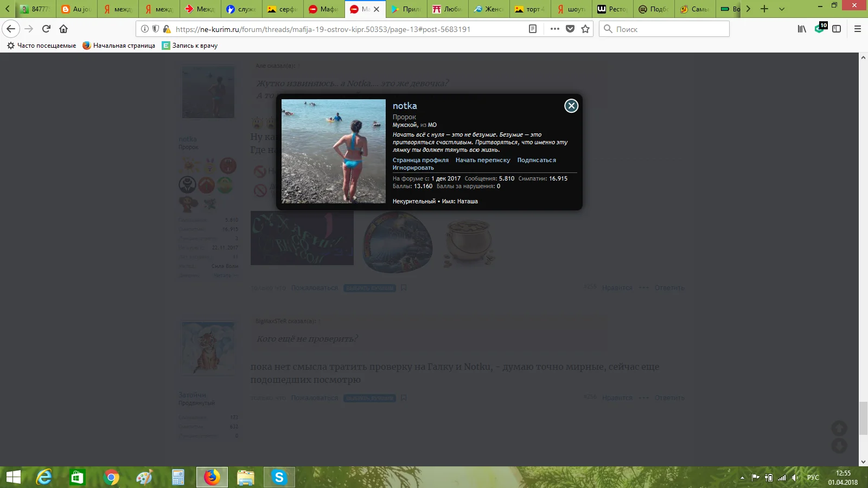Show more tabs with right chevron

pos(748,9)
